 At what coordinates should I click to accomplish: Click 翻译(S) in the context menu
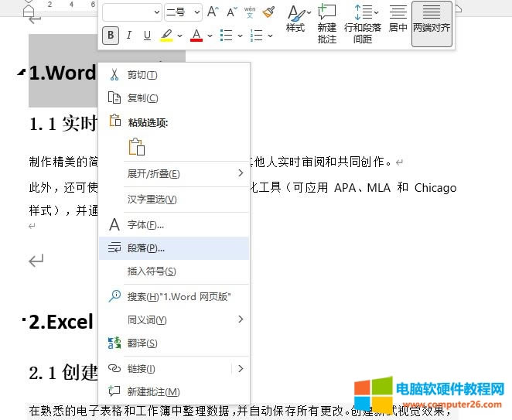pos(142,343)
